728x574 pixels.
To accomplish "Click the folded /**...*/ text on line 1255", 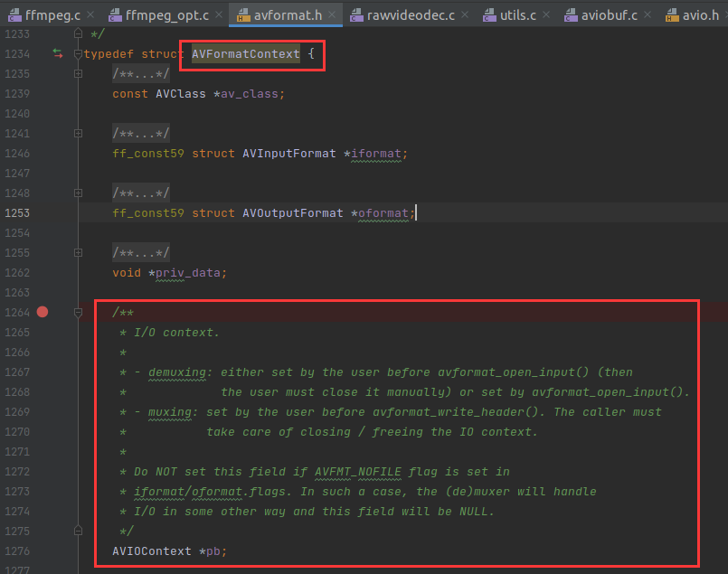I will (x=141, y=253).
